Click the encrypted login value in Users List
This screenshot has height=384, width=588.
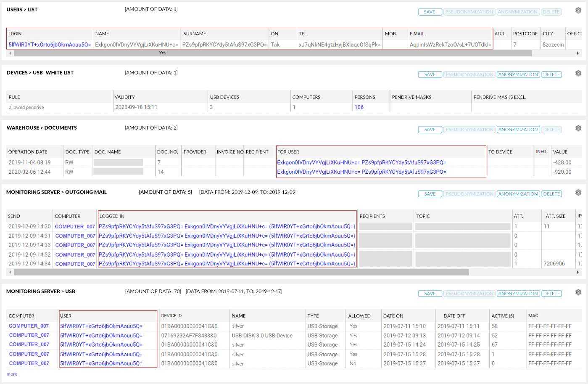click(50, 45)
